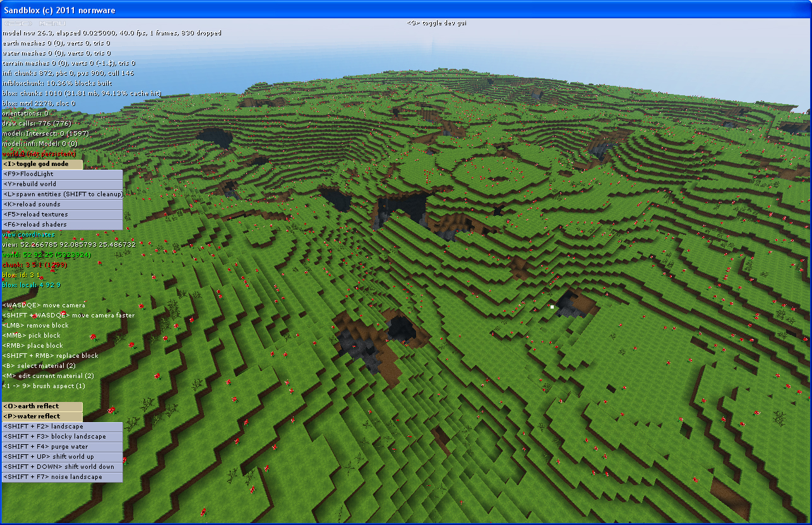Toggle earth reflect option

tap(42, 406)
